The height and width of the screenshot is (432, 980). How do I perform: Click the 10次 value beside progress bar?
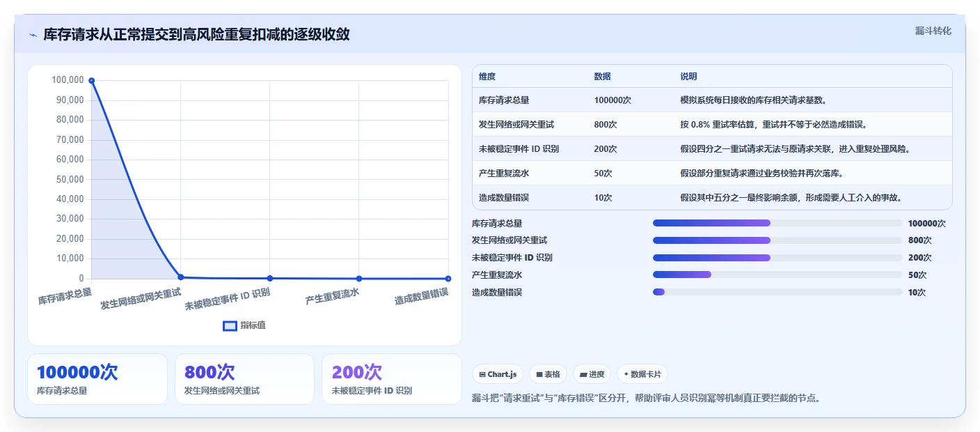(917, 293)
